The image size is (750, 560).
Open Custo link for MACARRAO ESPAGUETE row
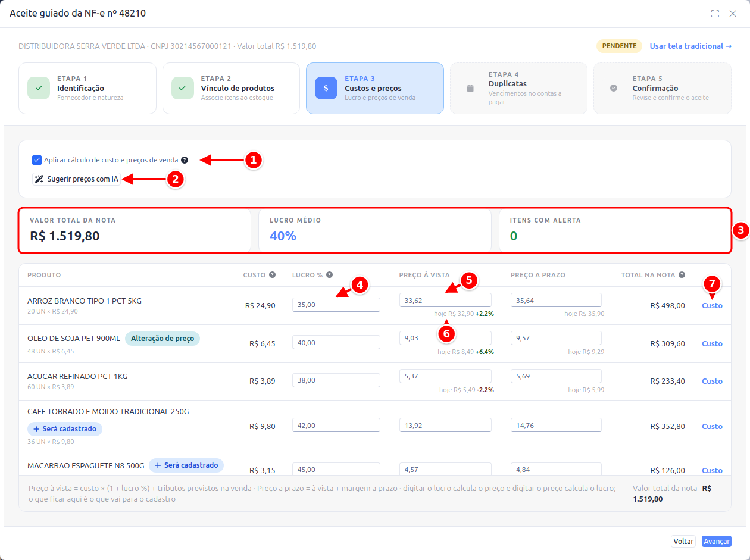point(712,470)
